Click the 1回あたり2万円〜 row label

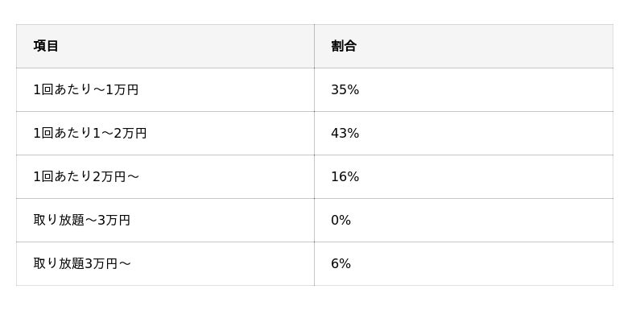pyautogui.click(x=86, y=177)
